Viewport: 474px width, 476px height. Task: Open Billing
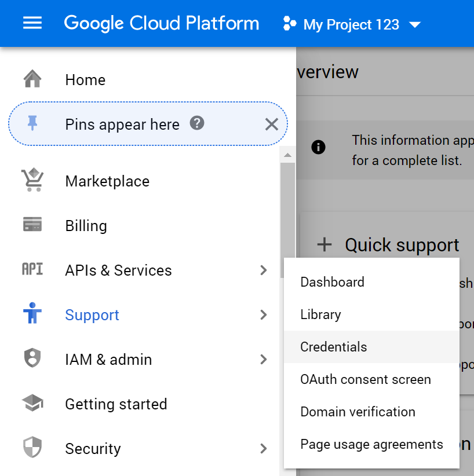click(86, 226)
